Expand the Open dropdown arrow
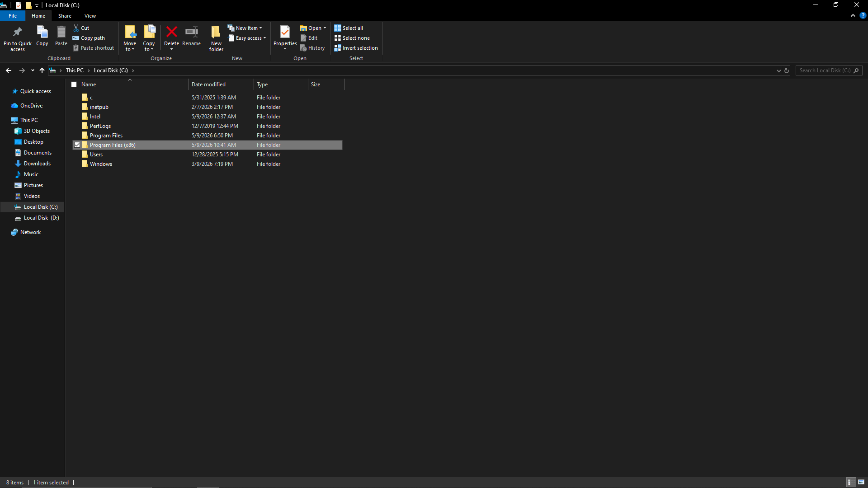The width and height of the screenshot is (868, 488). [x=325, y=28]
